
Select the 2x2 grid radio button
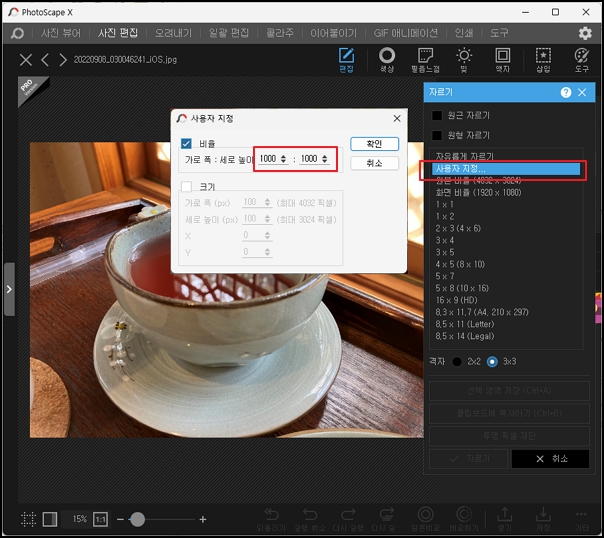[457, 362]
